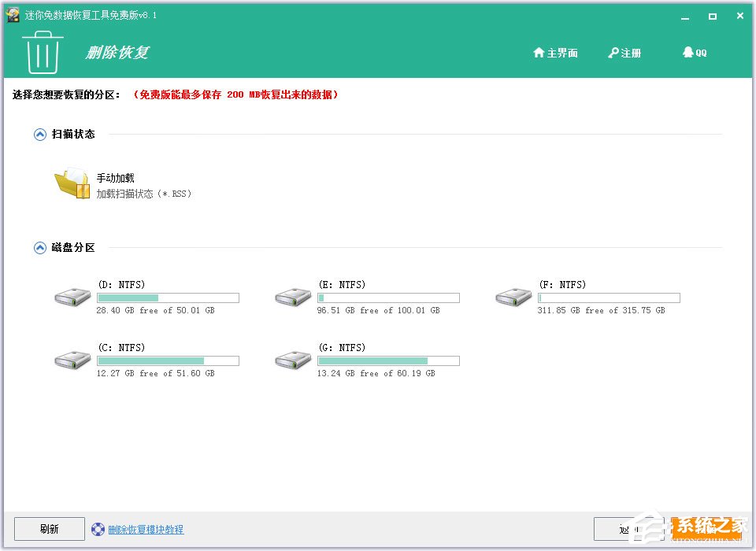Collapse the 磁盘分区 section arrow
The image size is (756, 551).
[39, 246]
